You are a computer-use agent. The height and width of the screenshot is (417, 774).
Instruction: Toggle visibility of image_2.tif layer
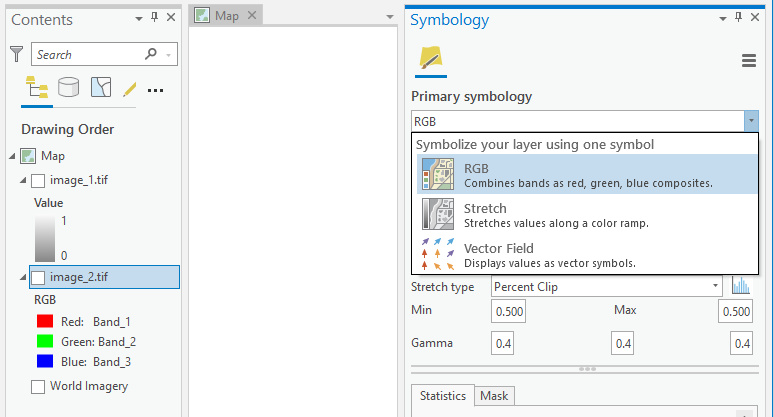click(38, 277)
